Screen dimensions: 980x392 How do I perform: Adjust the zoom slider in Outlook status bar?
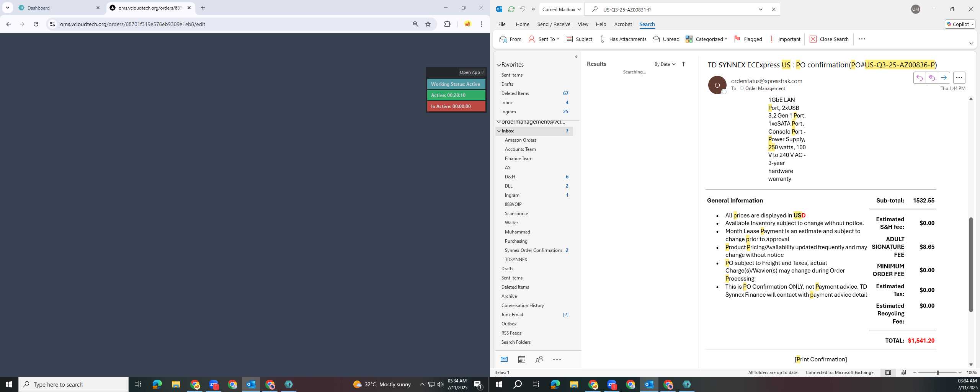(x=937, y=372)
